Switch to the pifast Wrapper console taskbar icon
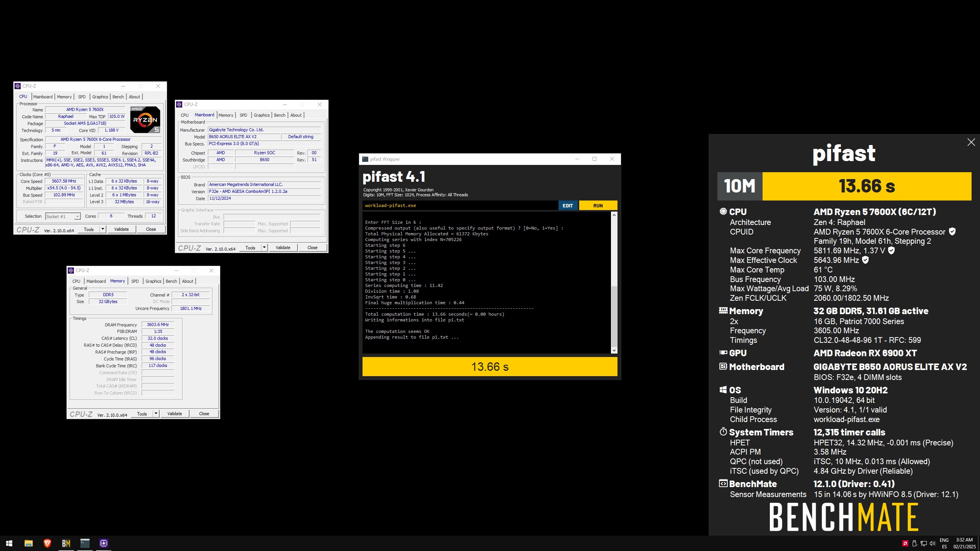The height and width of the screenshot is (551, 980). pyautogui.click(x=85, y=543)
